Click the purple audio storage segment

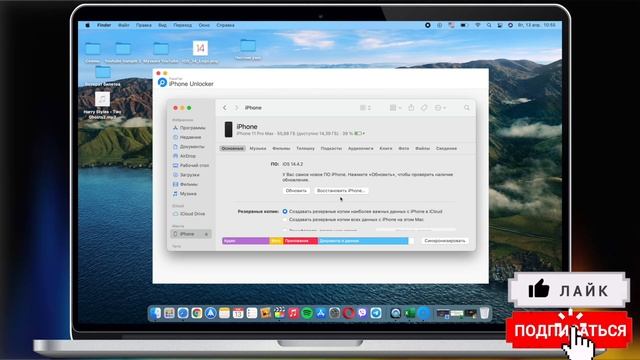pyautogui.click(x=246, y=241)
